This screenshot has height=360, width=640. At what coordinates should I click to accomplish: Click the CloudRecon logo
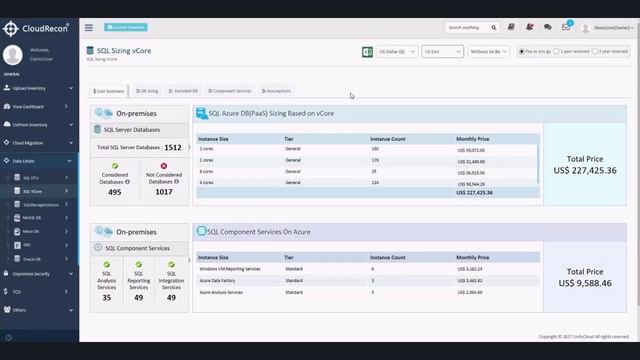coord(36,29)
